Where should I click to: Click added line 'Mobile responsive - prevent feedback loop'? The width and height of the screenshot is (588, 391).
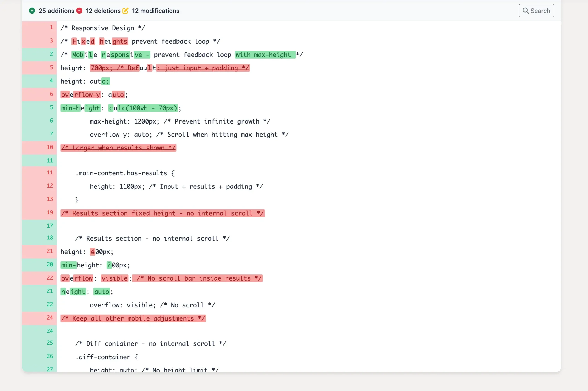[182, 55]
